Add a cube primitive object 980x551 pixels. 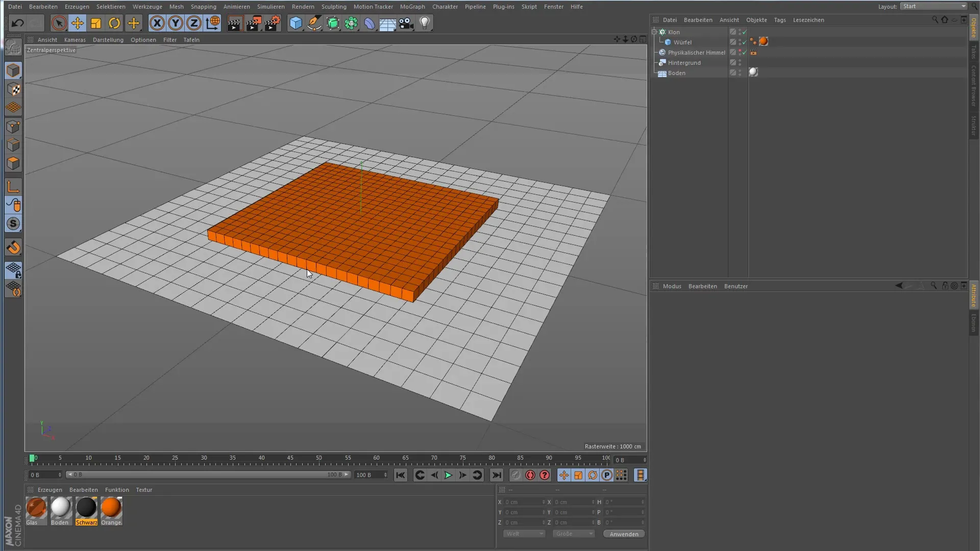click(x=296, y=23)
